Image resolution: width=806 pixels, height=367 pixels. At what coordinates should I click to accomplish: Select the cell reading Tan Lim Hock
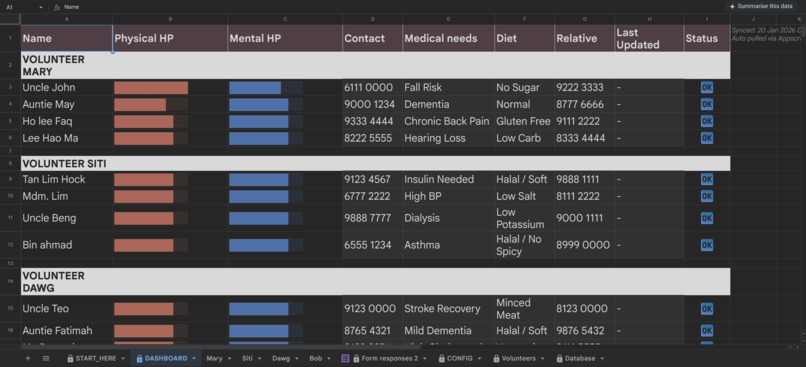[x=66, y=179]
